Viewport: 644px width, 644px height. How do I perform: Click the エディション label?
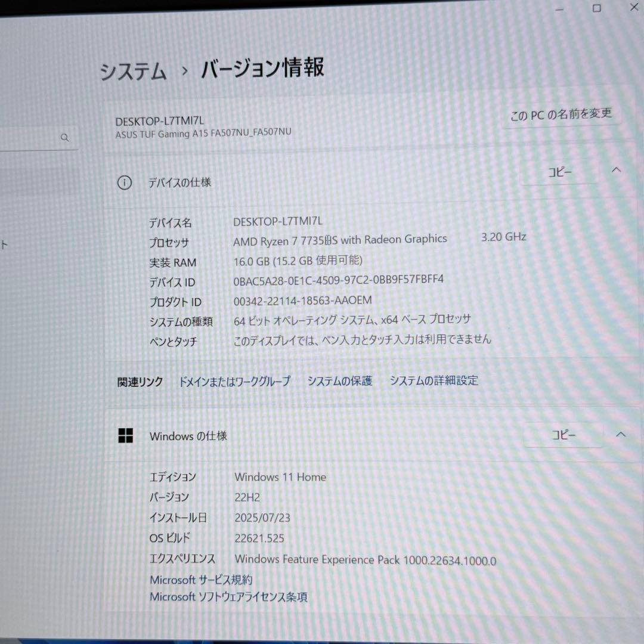[172, 477]
